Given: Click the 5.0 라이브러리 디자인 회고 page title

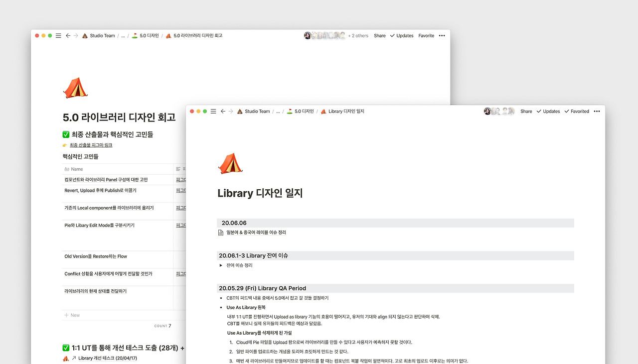Looking at the screenshot, I should tap(119, 118).
